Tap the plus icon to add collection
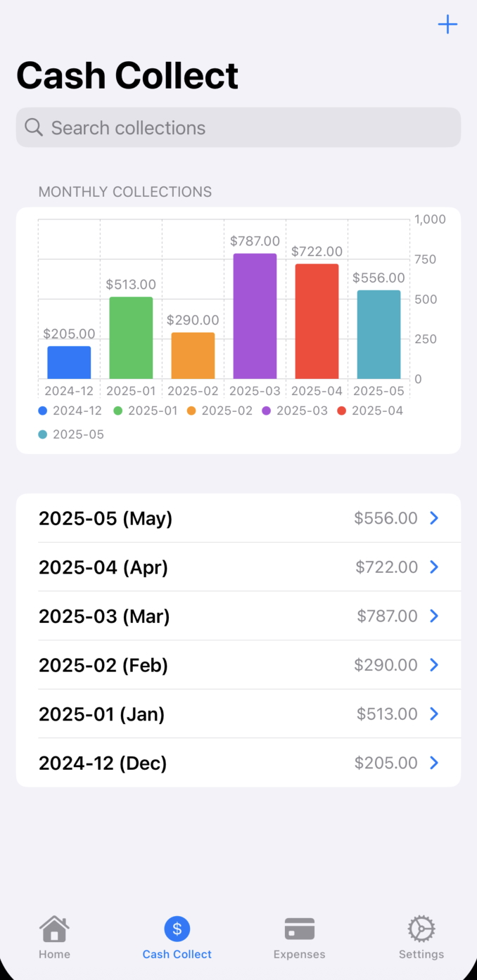 (447, 25)
